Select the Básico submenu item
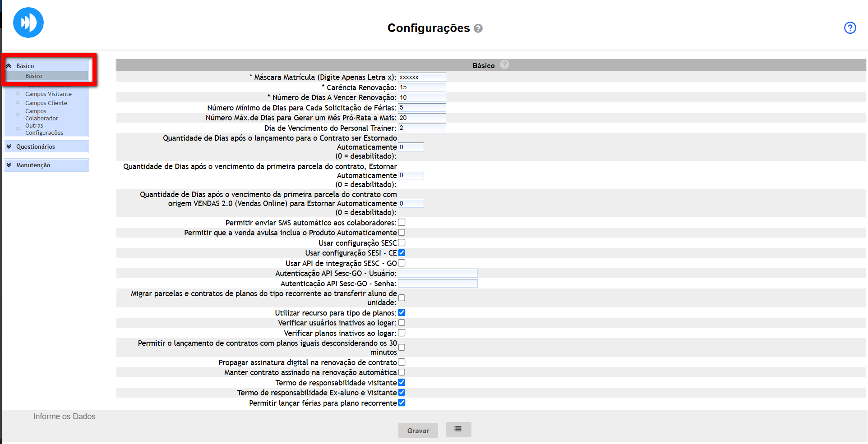 tap(34, 76)
